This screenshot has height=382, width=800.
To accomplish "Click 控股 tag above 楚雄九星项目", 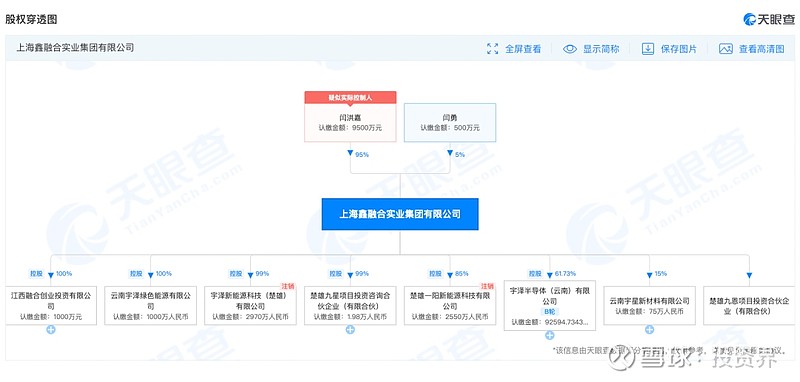I will (336, 273).
